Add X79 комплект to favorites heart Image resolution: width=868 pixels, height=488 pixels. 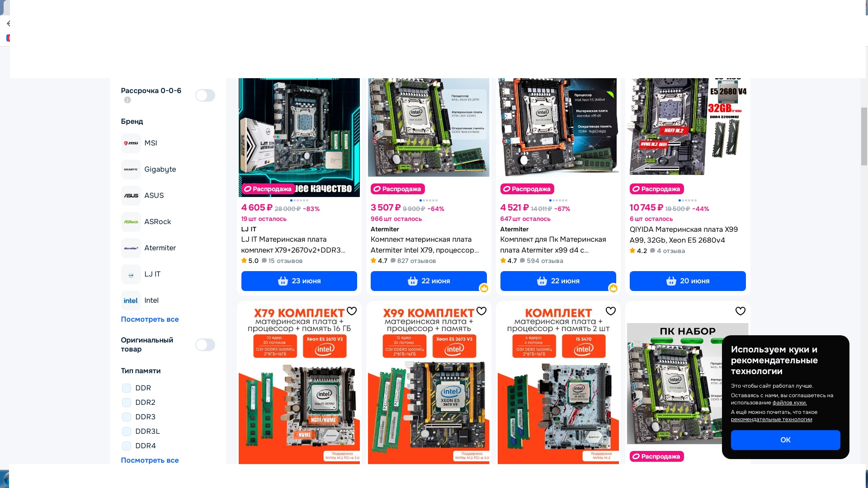coord(352,311)
